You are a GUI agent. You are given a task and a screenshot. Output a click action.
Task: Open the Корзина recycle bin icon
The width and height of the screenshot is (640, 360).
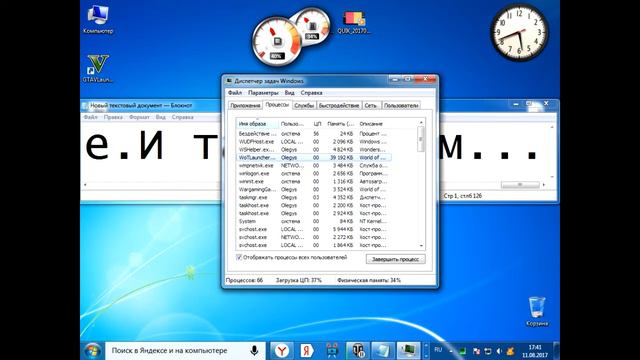(x=537, y=311)
